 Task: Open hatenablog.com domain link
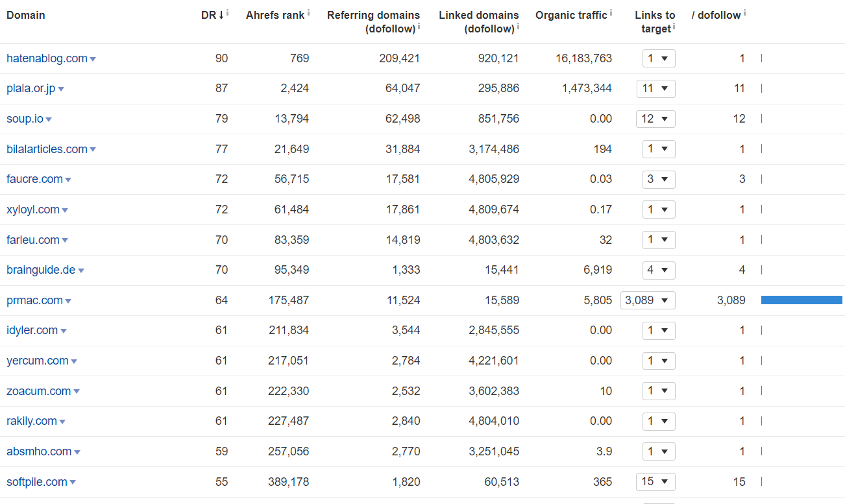pos(47,58)
